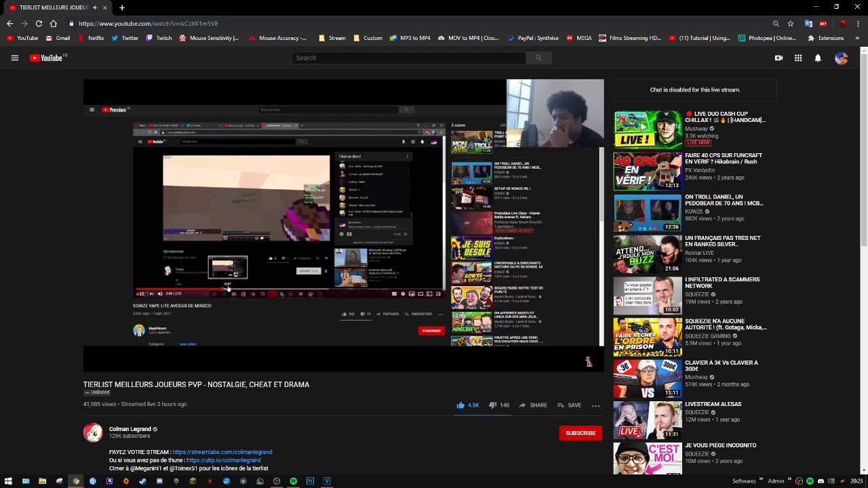This screenshot has height=488, width=868.
Task: Open a new browser tab
Action: tap(122, 7)
